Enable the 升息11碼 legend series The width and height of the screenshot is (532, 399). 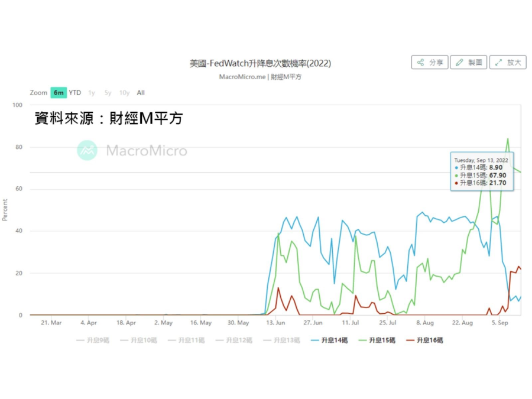point(186,340)
